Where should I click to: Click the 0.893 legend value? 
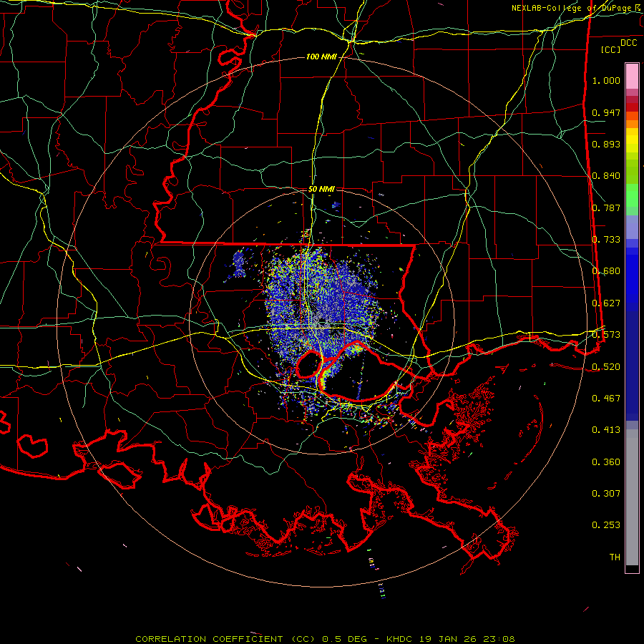click(606, 144)
